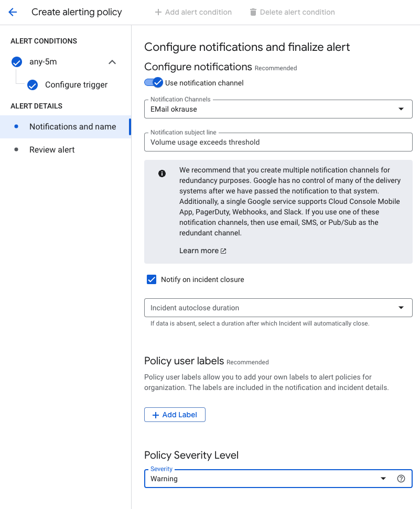Open the Notification Channels dropdown
Screen dimensions: 420x509
pyautogui.click(x=402, y=109)
